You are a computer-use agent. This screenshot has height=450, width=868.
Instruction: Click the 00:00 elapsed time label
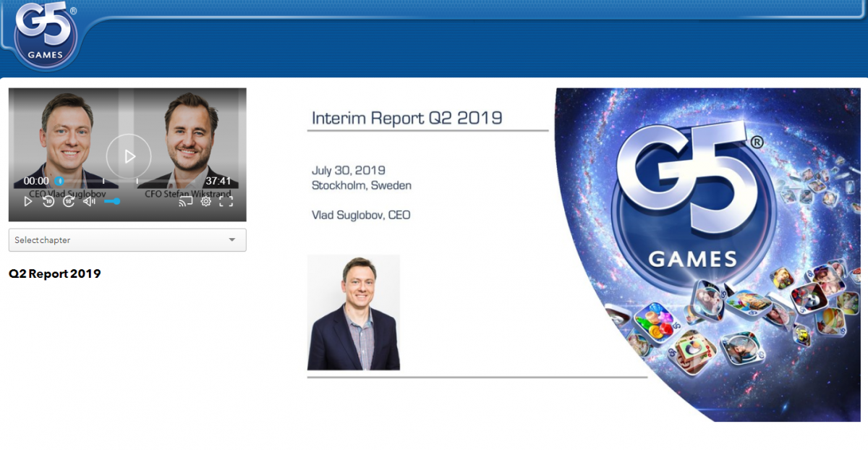click(36, 181)
